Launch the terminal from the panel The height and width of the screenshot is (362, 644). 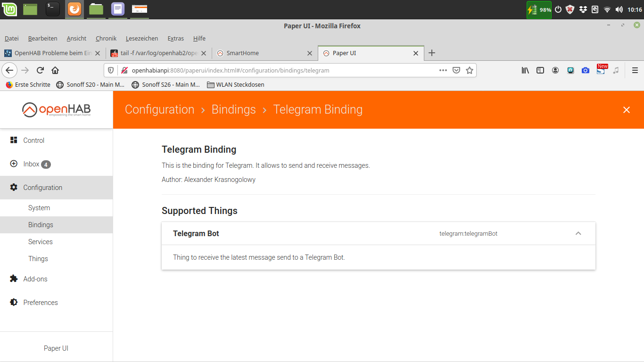tap(53, 9)
